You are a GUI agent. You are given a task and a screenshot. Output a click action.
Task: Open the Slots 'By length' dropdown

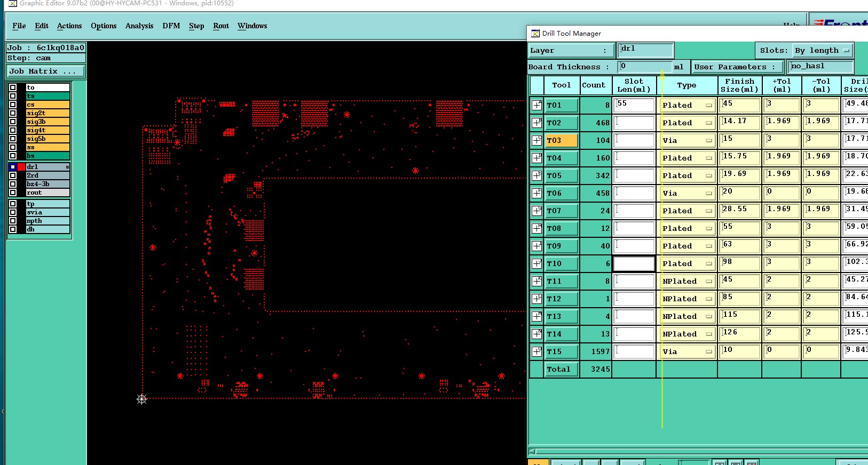click(823, 50)
